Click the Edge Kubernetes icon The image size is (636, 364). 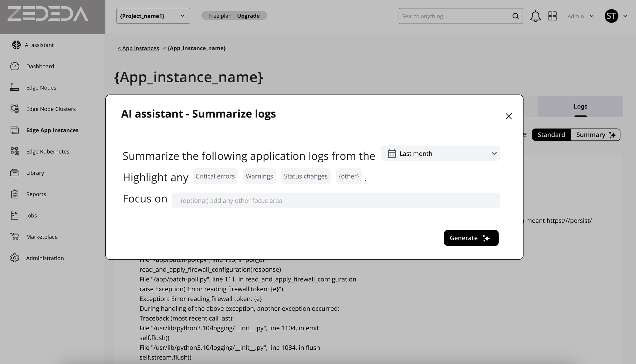click(x=15, y=152)
